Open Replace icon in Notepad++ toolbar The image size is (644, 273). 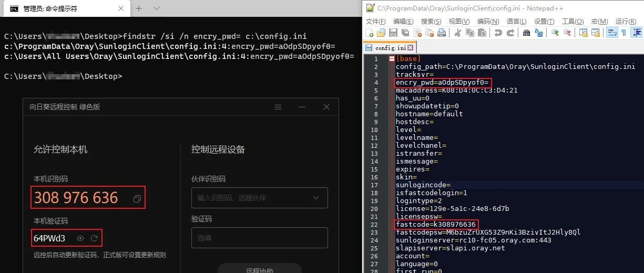(x=539, y=33)
